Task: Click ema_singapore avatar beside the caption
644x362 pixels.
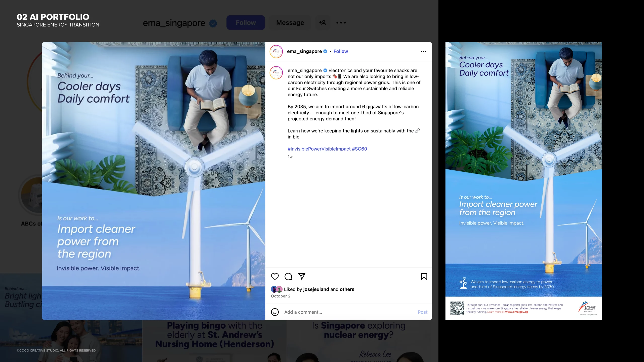Action: click(276, 73)
